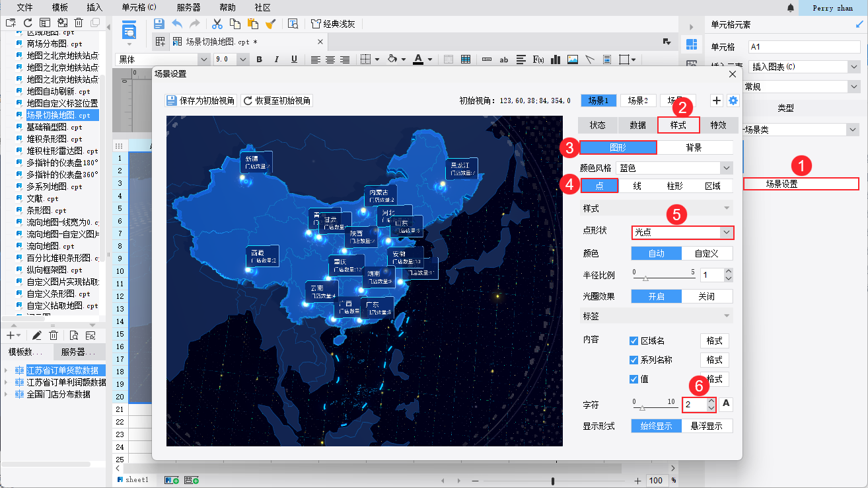Select the 场景2 scene button
The height and width of the screenshot is (488, 868).
(638, 101)
